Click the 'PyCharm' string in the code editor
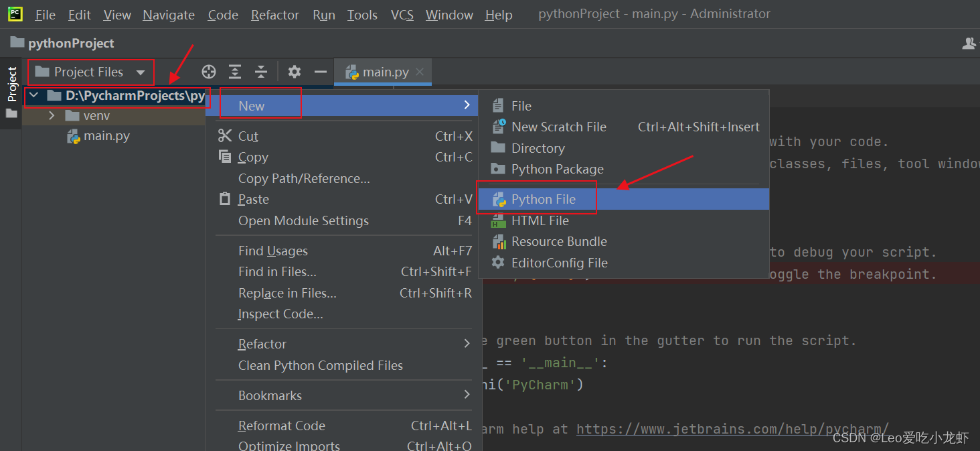The image size is (980, 451). [539, 385]
